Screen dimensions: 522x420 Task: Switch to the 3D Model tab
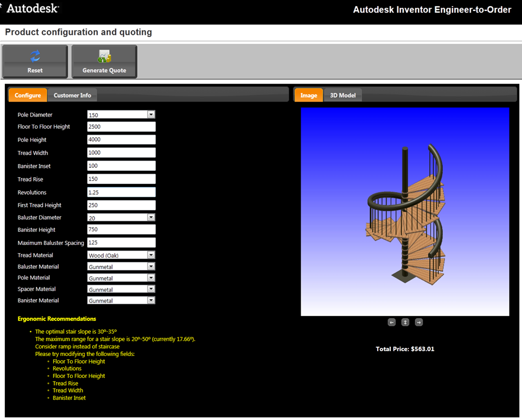pos(343,95)
